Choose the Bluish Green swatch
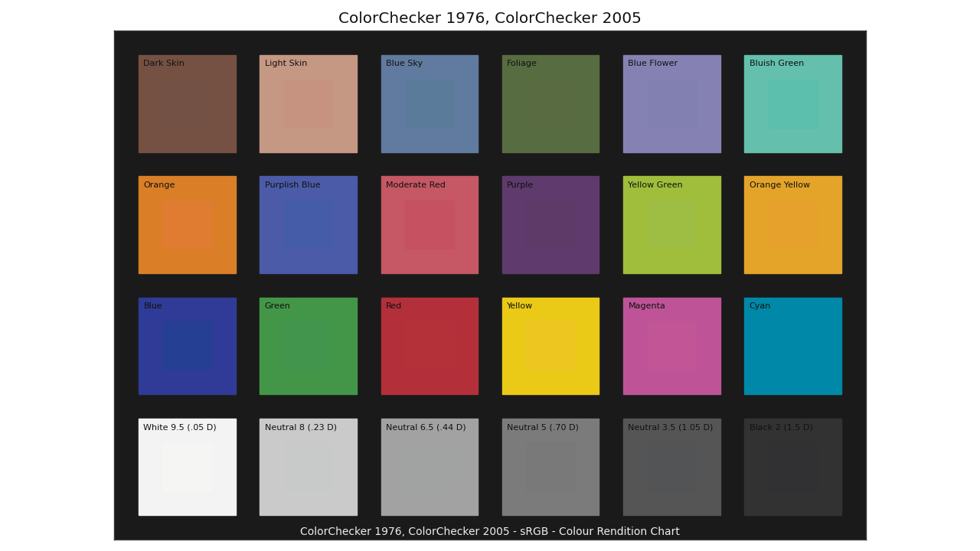The width and height of the screenshot is (980, 551). [x=793, y=104]
